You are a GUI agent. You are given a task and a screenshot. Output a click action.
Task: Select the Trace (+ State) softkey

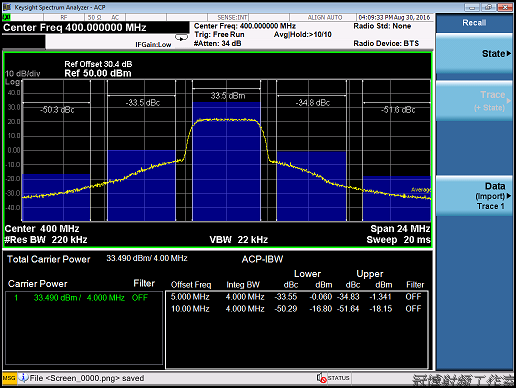474,101
